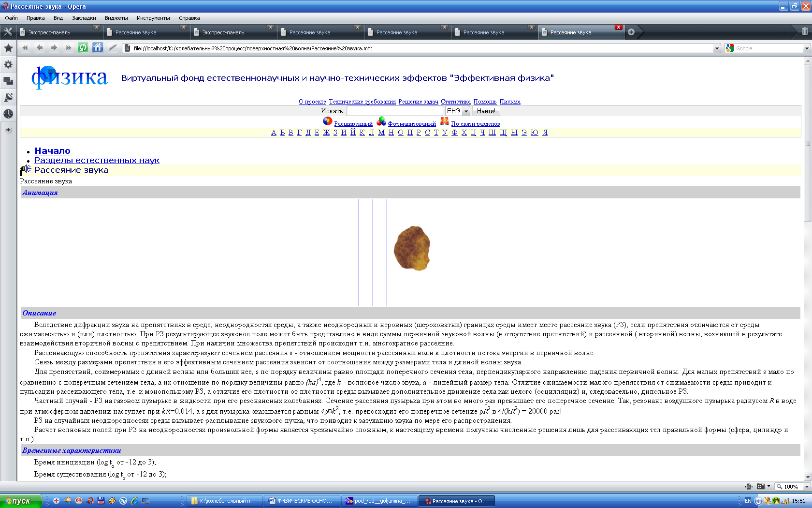
Task: Open the Виджеты menu
Action: point(116,18)
